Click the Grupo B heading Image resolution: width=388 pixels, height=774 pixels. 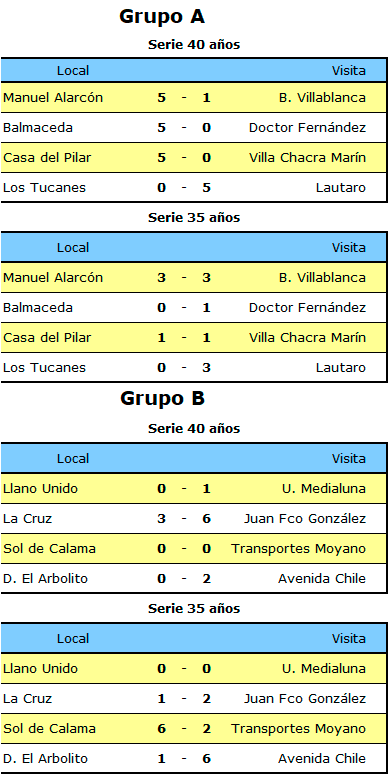(x=162, y=398)
